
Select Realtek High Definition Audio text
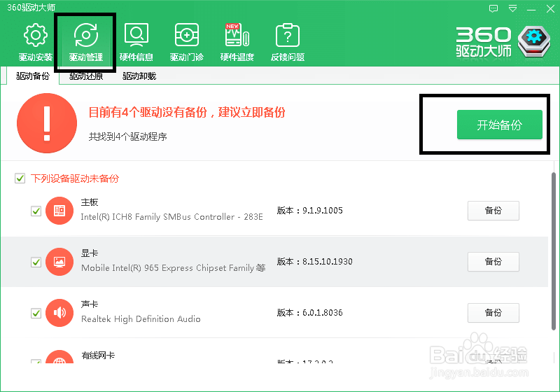point(141,319)
